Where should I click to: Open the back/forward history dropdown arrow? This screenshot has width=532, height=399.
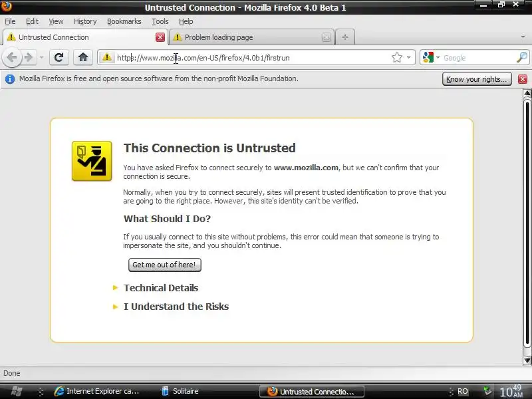pyautogui.click(x=41, y=57)
